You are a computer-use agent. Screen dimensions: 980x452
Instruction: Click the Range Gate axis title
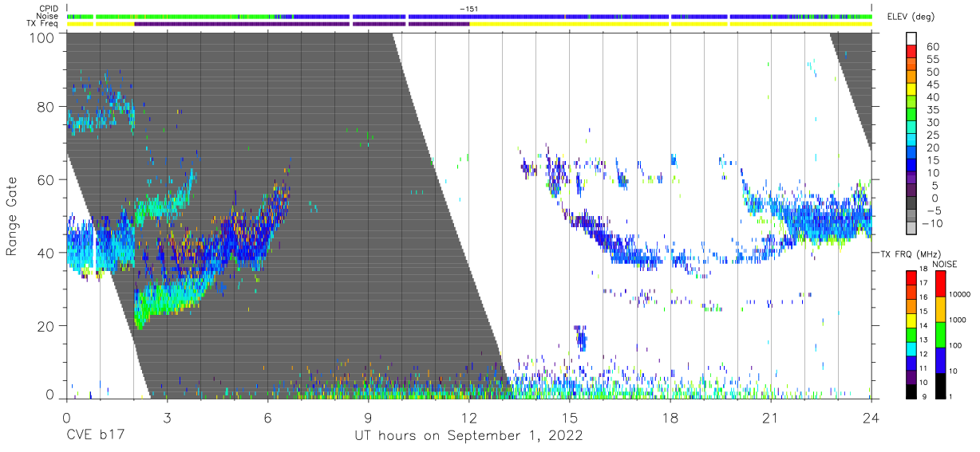click(12, 215)
